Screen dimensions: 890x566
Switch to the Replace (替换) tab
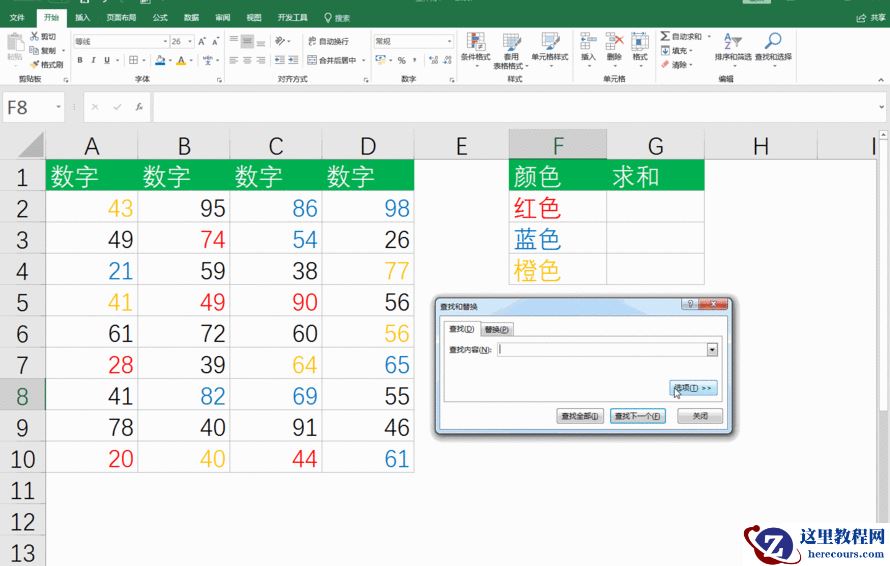click(x=497, y=329)
